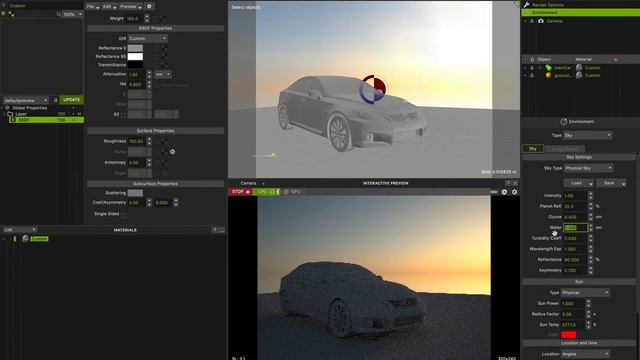
Task: Open the Camera menu above interactive preview
Action: [251, 183]
